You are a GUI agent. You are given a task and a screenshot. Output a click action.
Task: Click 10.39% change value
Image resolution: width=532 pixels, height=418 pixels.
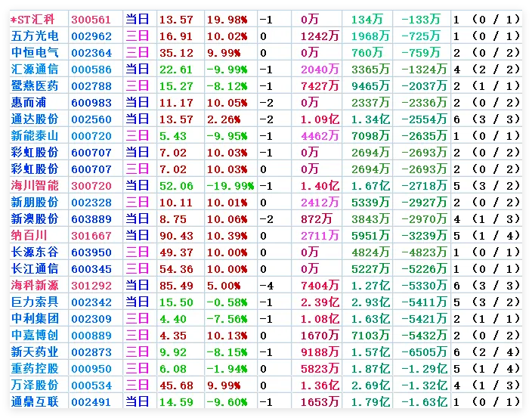[227, 236]
